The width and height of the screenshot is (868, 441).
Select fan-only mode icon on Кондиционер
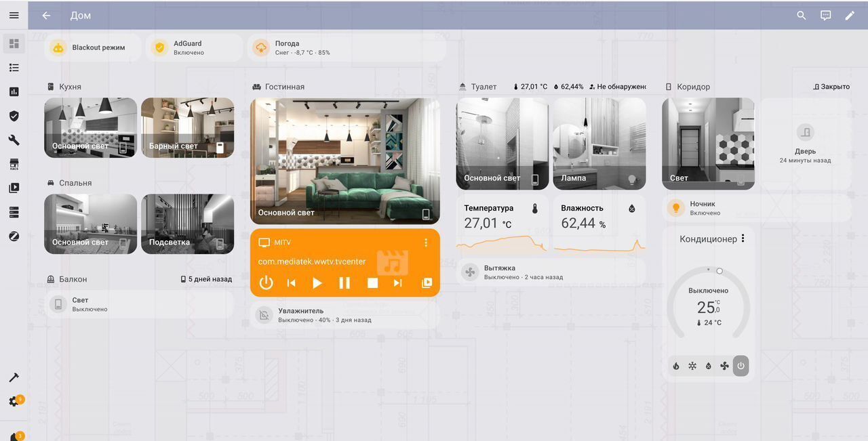[x=724, y=366]
